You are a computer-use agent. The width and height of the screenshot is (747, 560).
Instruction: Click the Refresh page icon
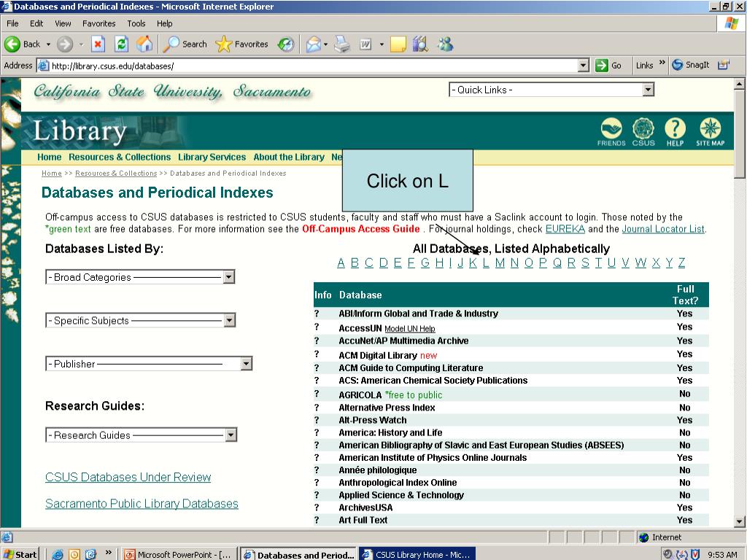pos(122,44)
